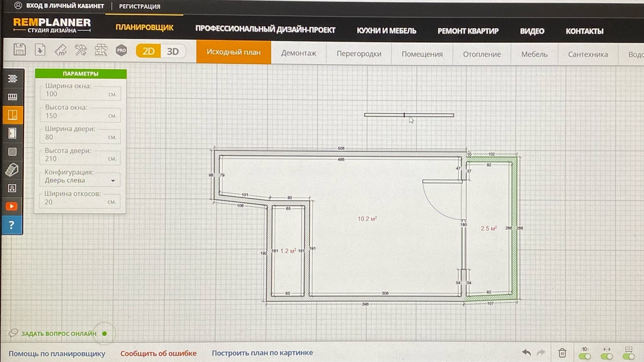Viewport: 644px width, 362px height.
Task: Click the floating window element above plan
Action: pos(409,114)
